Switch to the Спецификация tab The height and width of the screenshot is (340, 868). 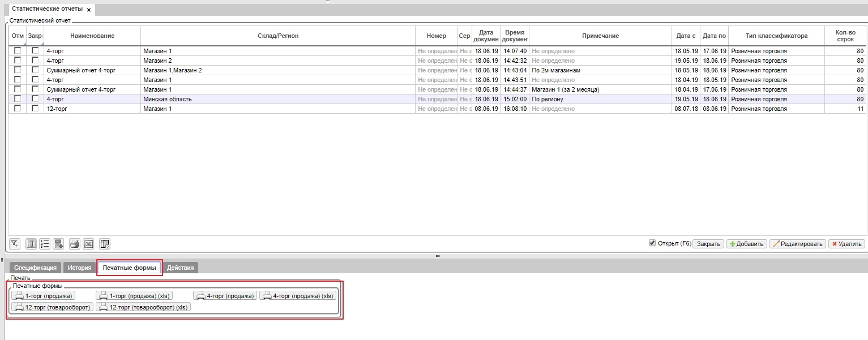coord(35,268)
